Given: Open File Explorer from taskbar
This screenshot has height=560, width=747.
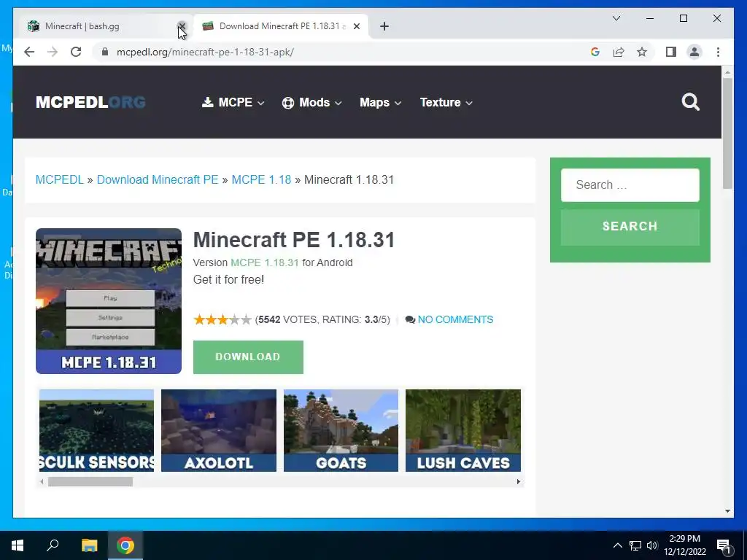Looking at the screenshot, I should click(x=89, y=545).
